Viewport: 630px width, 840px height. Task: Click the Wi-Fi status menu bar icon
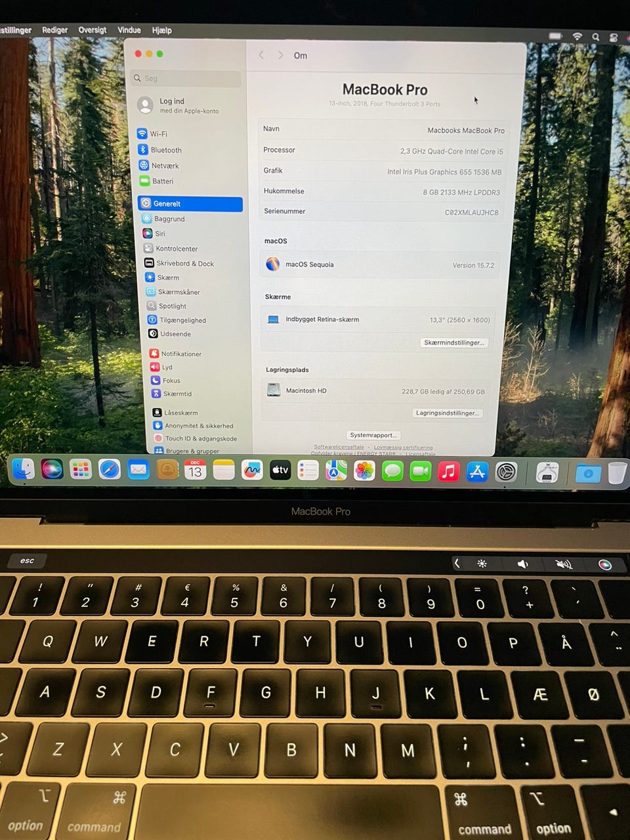577,37
